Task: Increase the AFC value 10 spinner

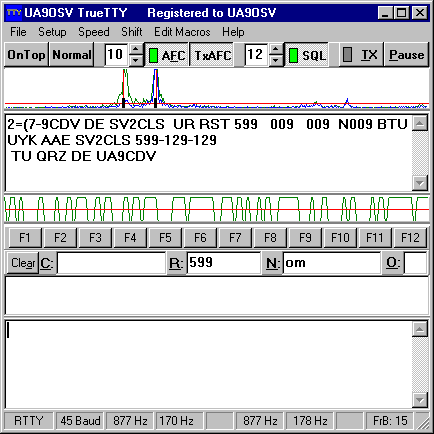Action: (135, 50)
